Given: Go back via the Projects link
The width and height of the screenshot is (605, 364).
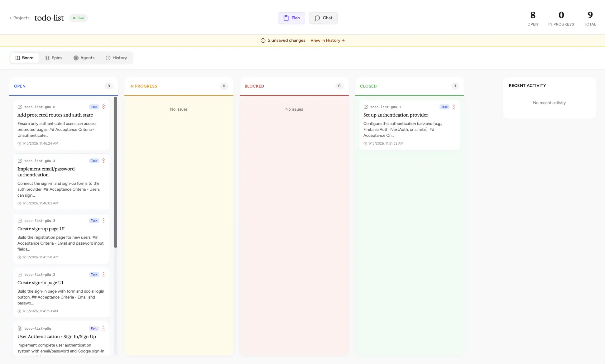Looking at the screenshot, I should point(19,18).
